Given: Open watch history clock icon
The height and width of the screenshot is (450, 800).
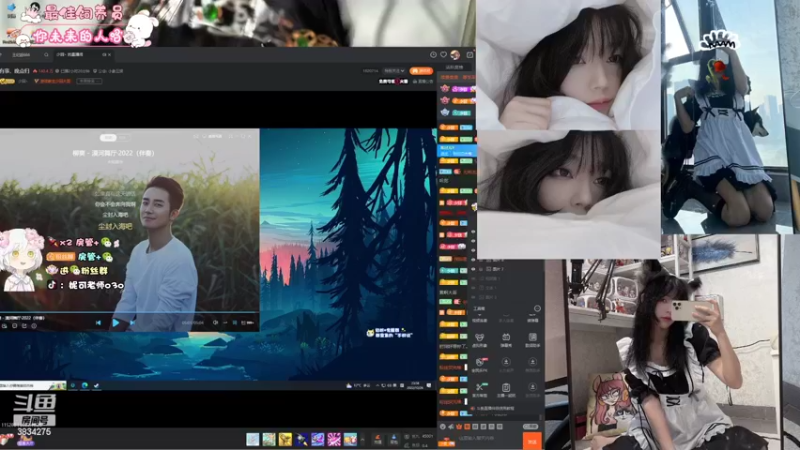Looking at the screenshot, I should [433, 55].
